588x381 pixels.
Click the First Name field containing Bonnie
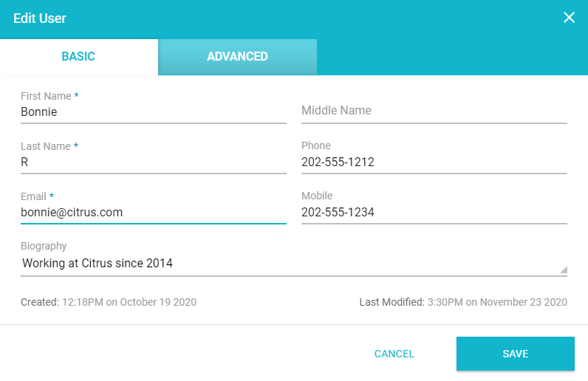click(x=153, y=112)
